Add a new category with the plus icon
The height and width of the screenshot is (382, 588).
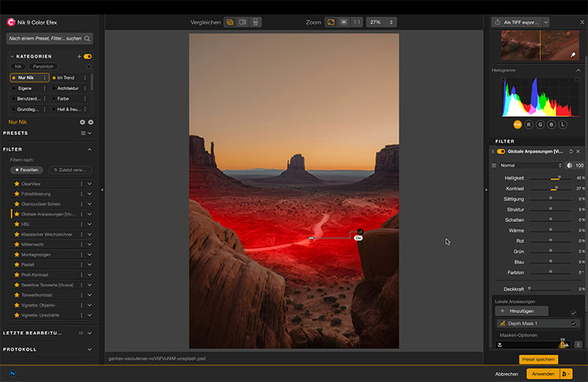point(79,56)
